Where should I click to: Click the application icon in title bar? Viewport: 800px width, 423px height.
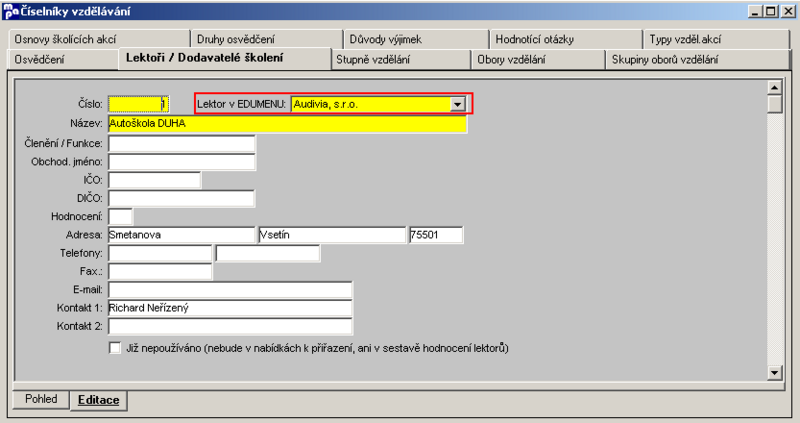(x=10, y=11)
